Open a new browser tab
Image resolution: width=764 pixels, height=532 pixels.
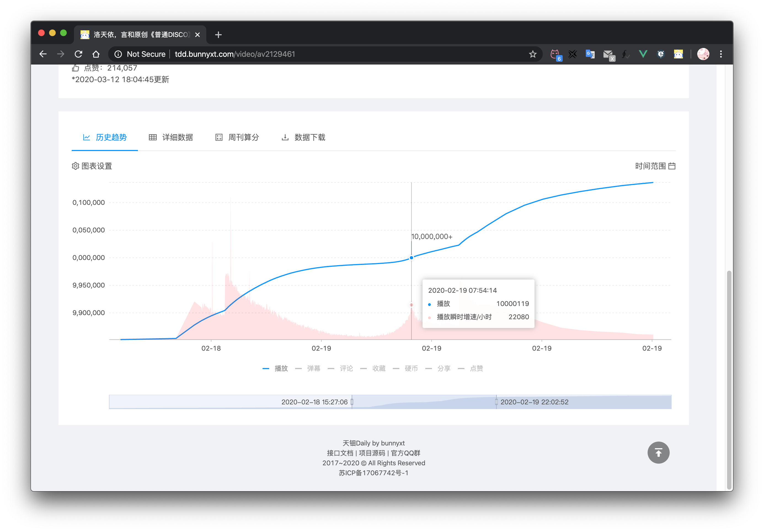tap(218, 34)
